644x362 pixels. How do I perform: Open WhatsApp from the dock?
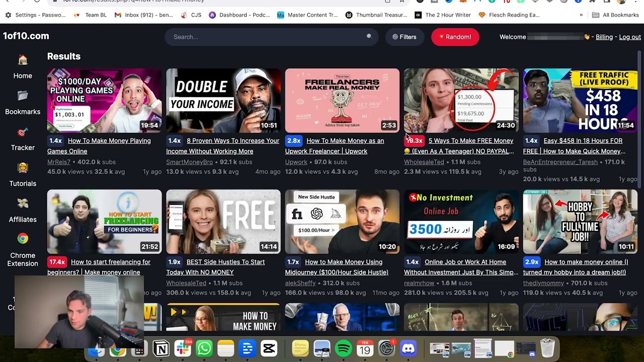point(204,348)
